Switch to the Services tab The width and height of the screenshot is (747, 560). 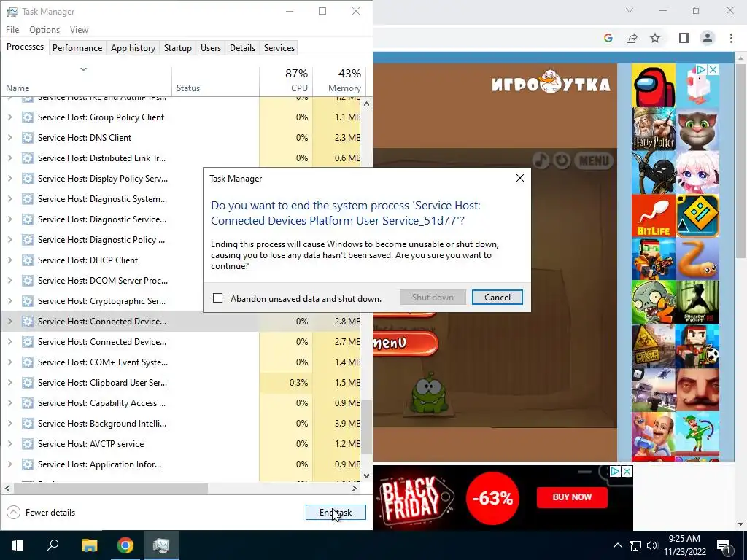coord(279,47)
